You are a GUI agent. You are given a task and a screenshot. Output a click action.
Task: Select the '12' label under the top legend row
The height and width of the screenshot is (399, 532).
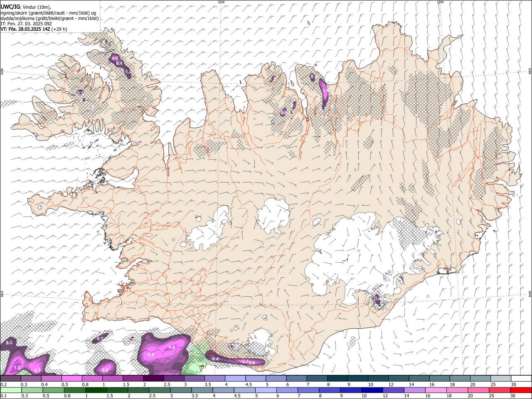(x=390, y=384)
